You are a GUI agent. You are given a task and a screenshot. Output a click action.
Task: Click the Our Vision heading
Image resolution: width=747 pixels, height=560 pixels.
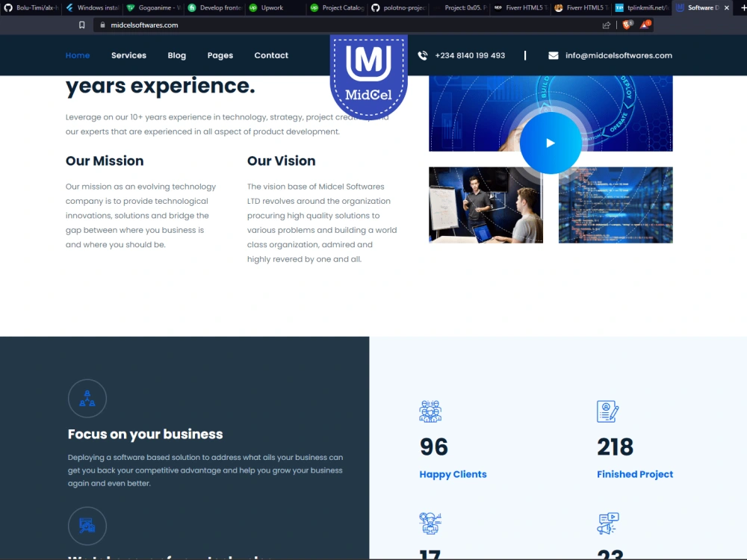[x=281, y=161]
